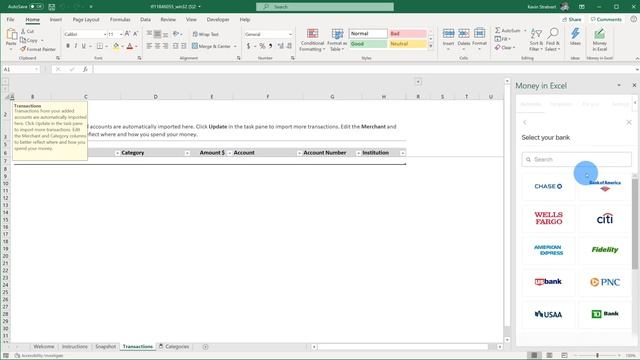
Task: Click the Font Color A icon
Action: (130, 46)
